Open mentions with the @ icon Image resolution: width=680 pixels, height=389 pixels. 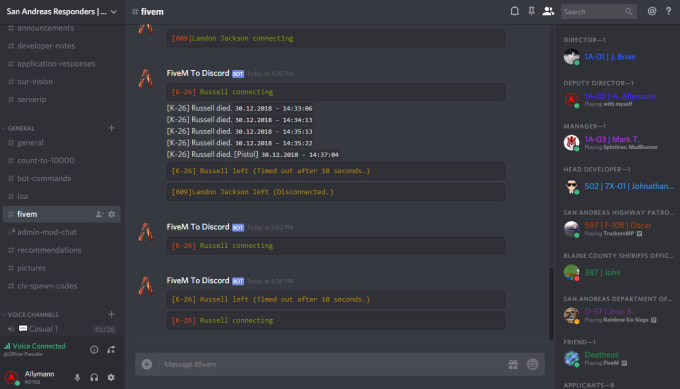click(652, 11)
